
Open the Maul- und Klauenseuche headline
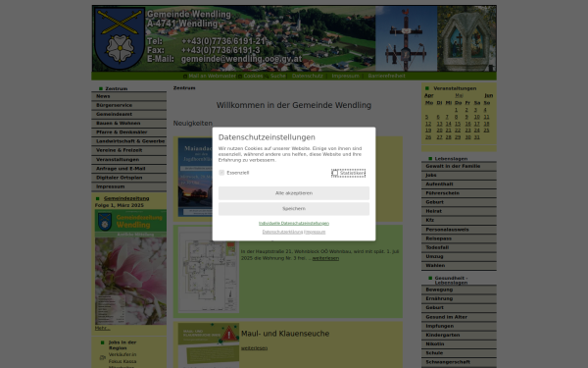[285, 334]
